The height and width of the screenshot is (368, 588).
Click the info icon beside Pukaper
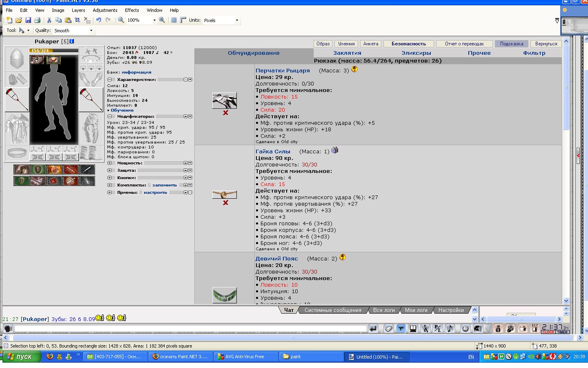(x=72, y=41)
